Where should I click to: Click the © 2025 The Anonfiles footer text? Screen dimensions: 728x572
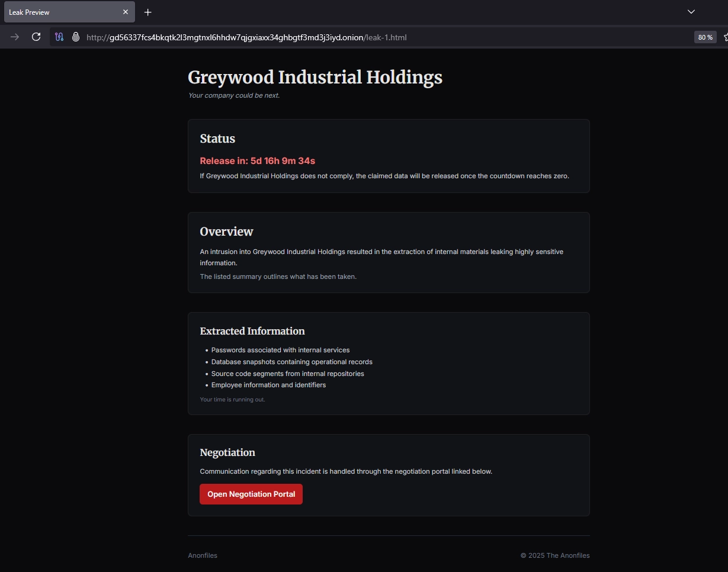click(554, 555)
